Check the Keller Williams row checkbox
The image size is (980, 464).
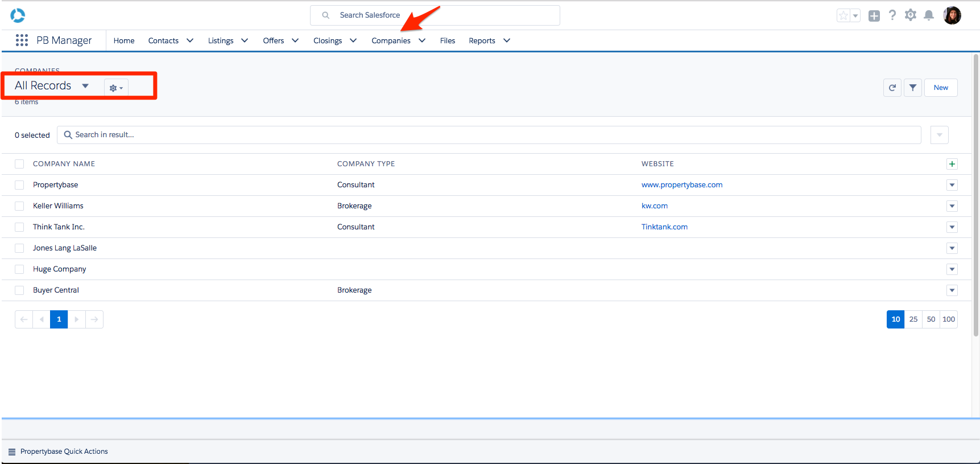click(x=19, y=206)
